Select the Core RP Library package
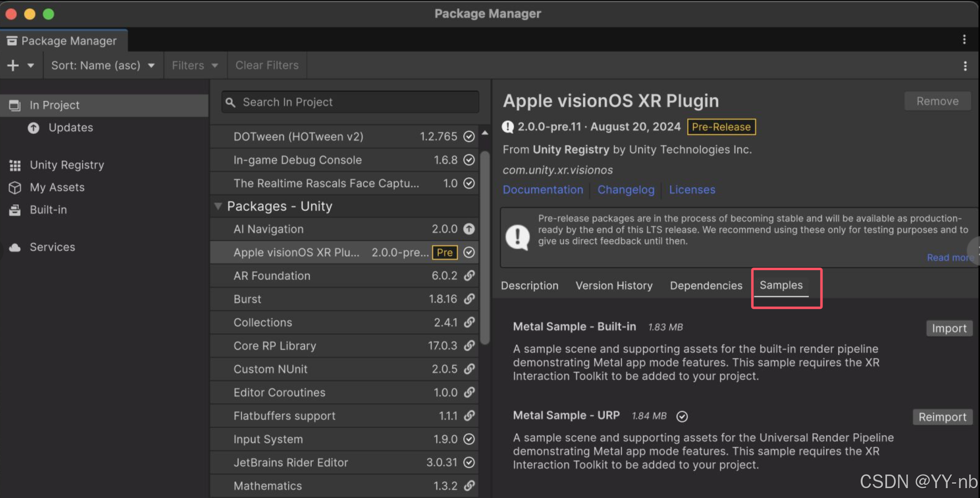The width and height of the screenshot is (980, 498). click(345, 346)
